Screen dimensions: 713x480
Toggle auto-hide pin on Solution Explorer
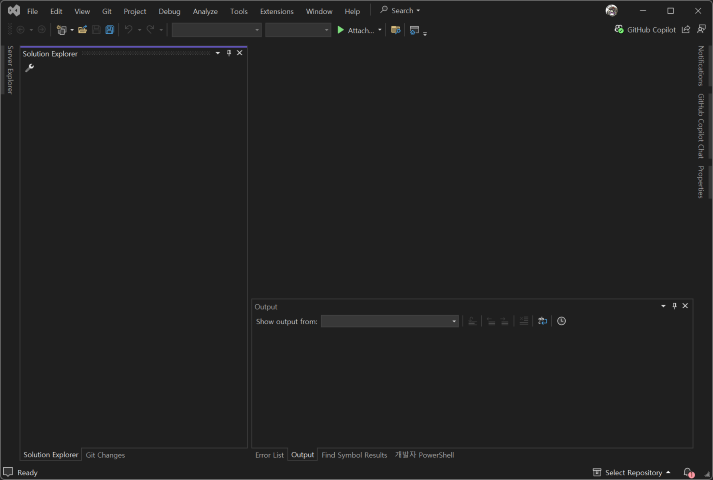point(229,53)
